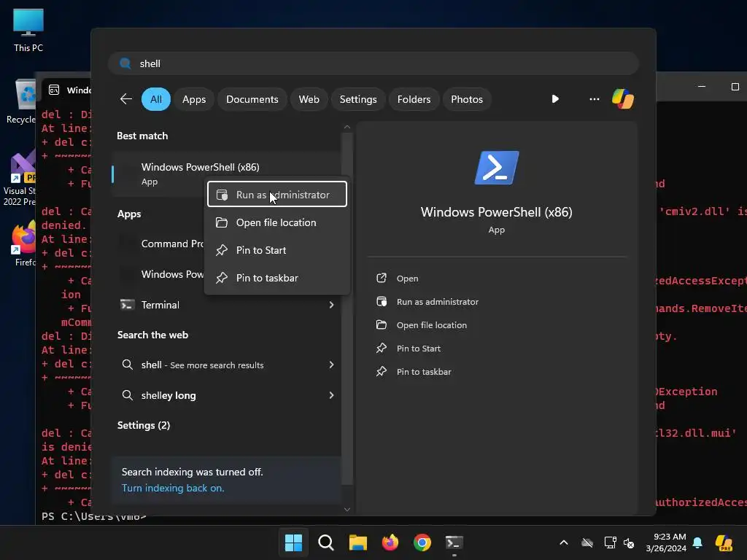Viewport: 747px width, 560px height.
Task: Choose Run as administrator in context menu
Action: (x=276, y=194)
